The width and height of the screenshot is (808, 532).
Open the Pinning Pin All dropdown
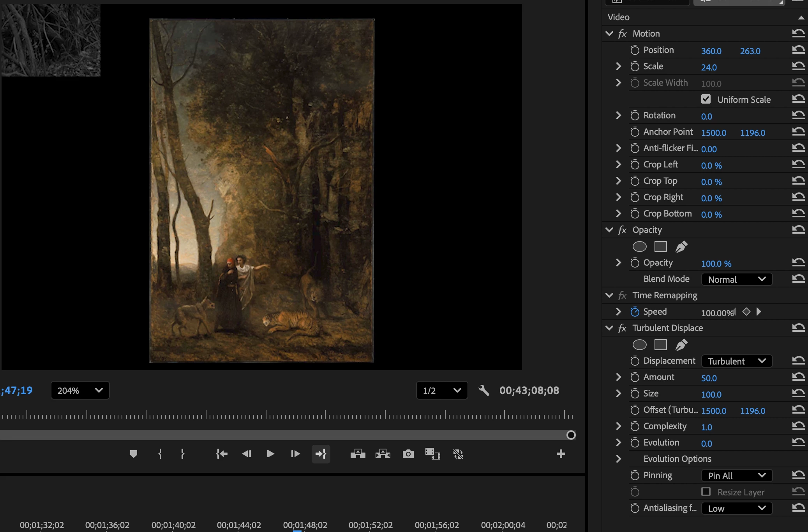(736, 476)
